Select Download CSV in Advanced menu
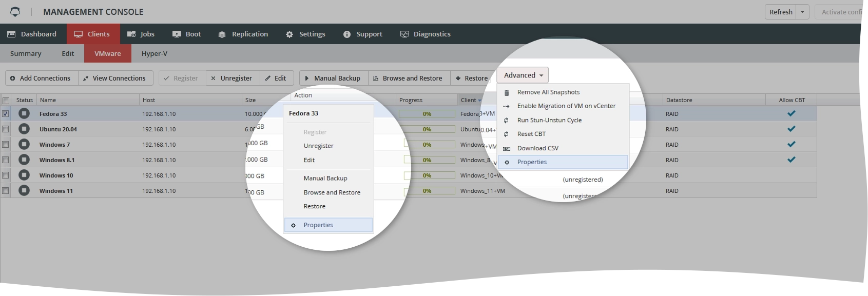 563,148
